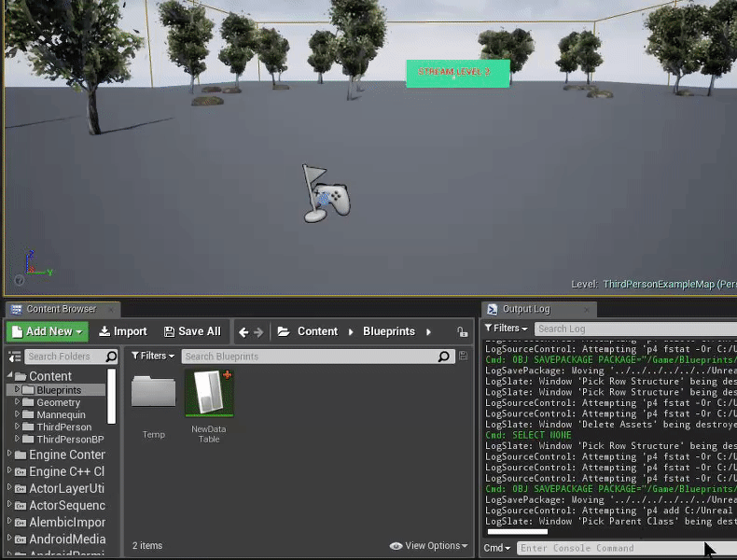
Task: Select AlembicImporter tree item
Action: (67, 523)
